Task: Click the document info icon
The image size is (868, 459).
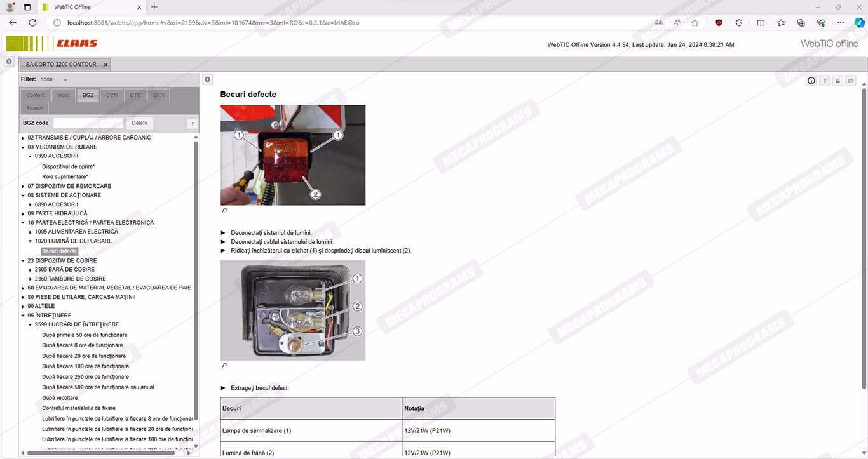Action: coord(811,81)
